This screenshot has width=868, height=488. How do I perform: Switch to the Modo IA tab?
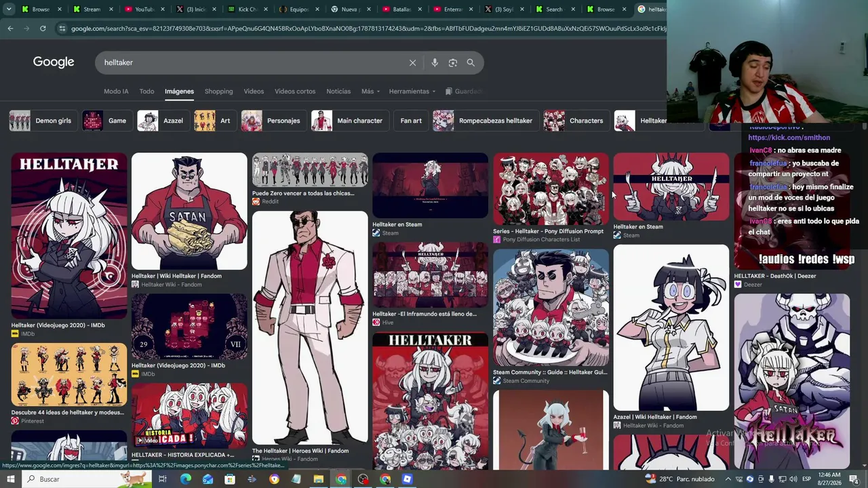tap(116, 91)
